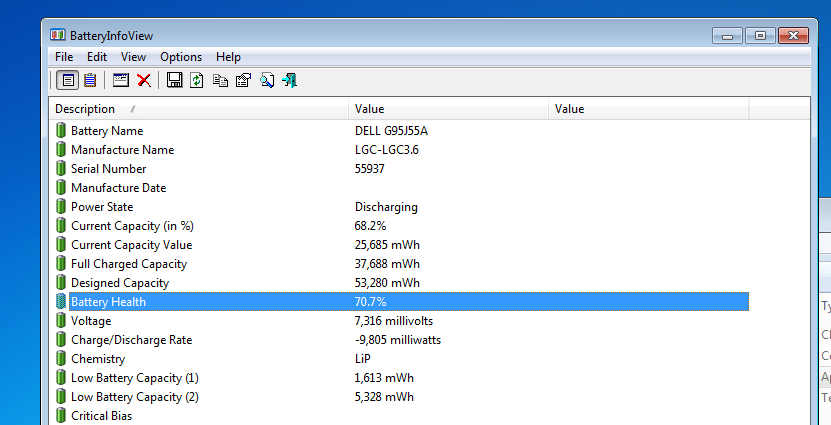
Task: Click battery icon beside Power State row
Action: [x=61, y=207]
